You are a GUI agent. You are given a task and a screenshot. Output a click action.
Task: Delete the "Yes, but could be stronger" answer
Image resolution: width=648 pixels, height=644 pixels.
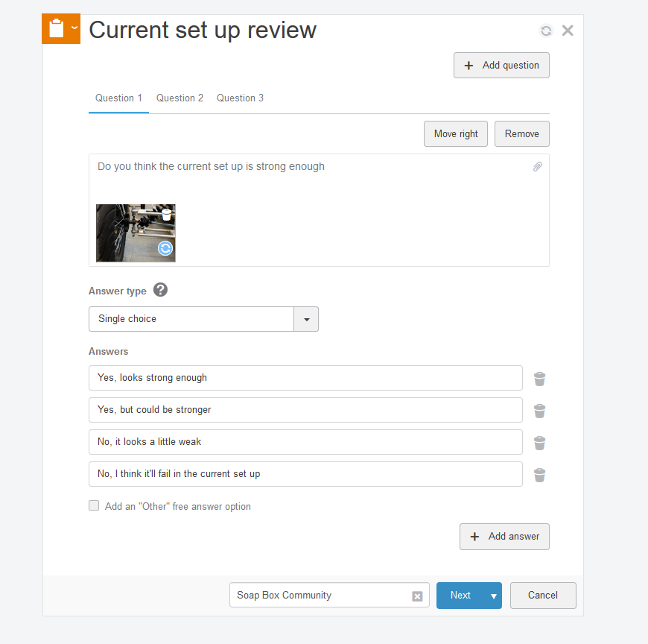coord(540,411)
